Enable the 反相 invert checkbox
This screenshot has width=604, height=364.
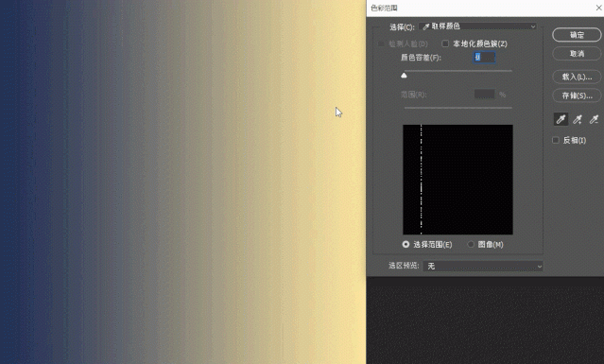click(556, 140)
